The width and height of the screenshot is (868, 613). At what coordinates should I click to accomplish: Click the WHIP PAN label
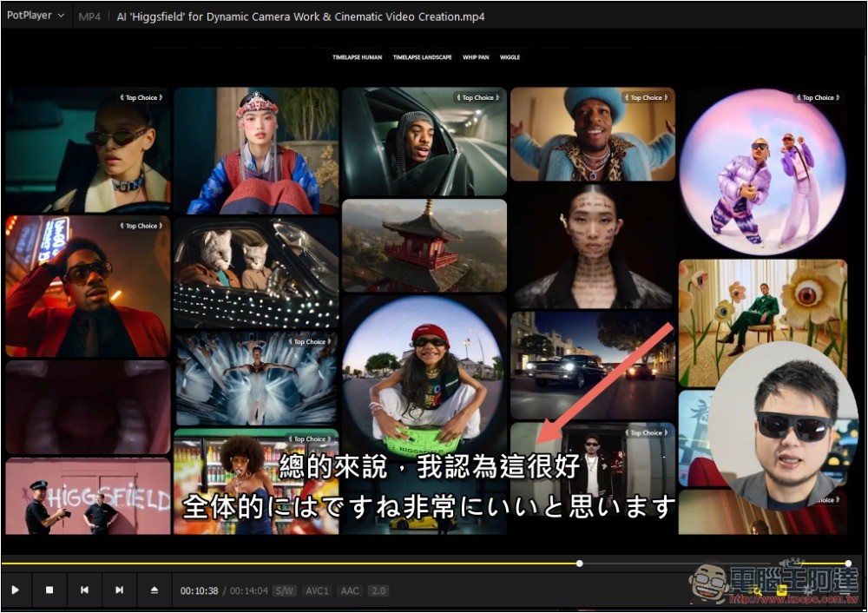pyautogui.click(x=476, y=57)
